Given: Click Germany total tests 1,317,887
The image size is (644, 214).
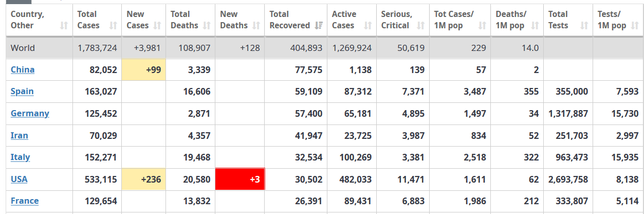Looking at the screenshot, I should click(x=568, y=113).
